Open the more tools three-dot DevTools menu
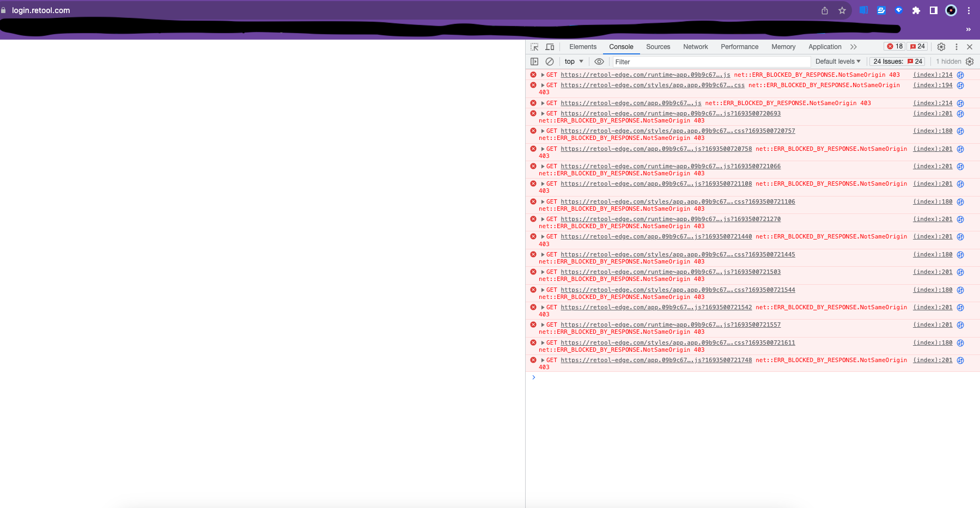The height and width of the screenshot is (508, 980). [957, 47]
